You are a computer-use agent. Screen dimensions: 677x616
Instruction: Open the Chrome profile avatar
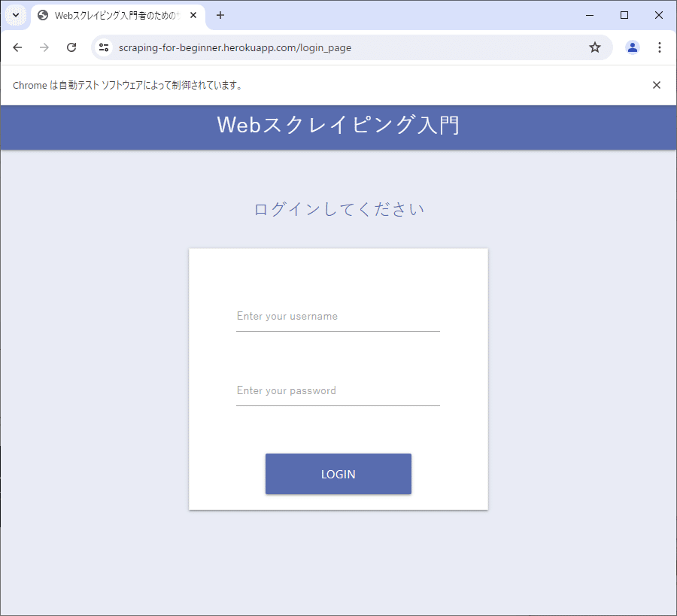(x=632, y=47)
